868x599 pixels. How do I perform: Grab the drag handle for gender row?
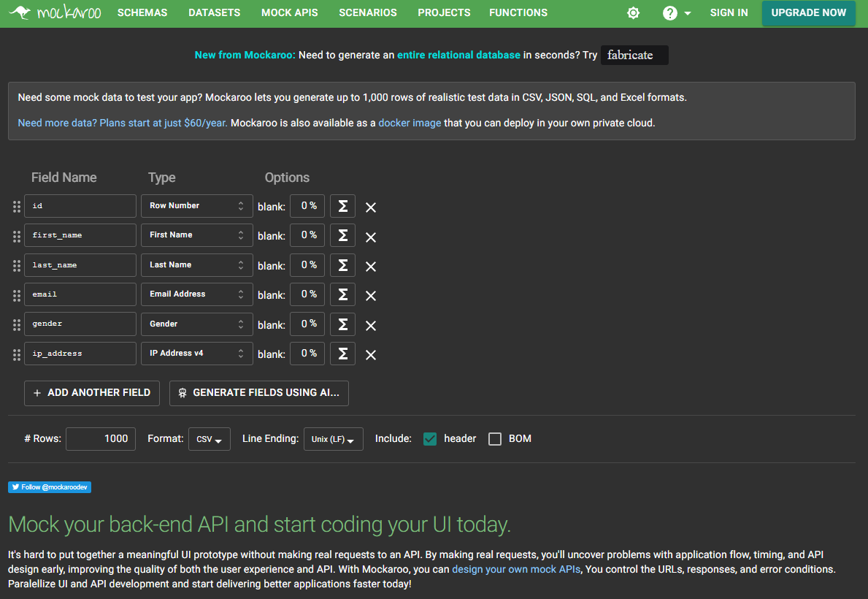pyautogui.click(x=17, y=325)
